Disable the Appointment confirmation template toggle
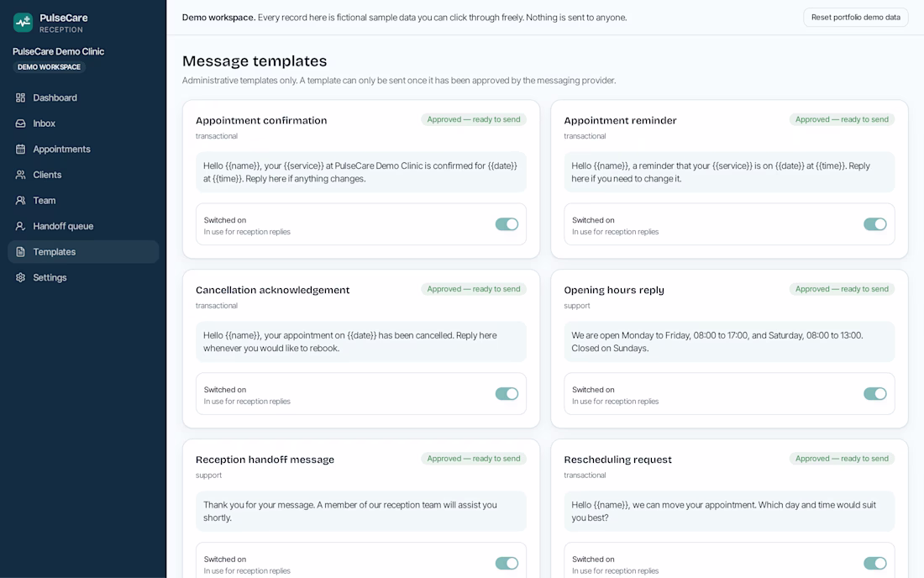The width and height of the screenshot is (924, 578). click(507, 224)
